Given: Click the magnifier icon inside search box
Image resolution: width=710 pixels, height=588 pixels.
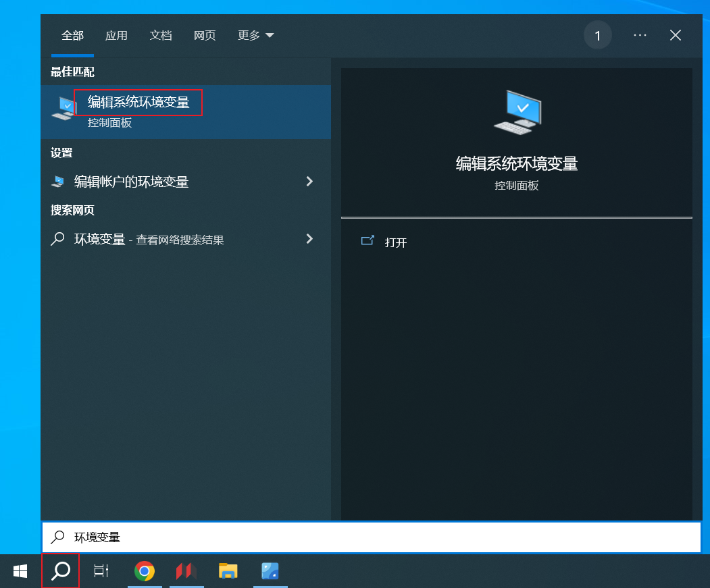Looking at the screenshot, I should tap(57, 537).
